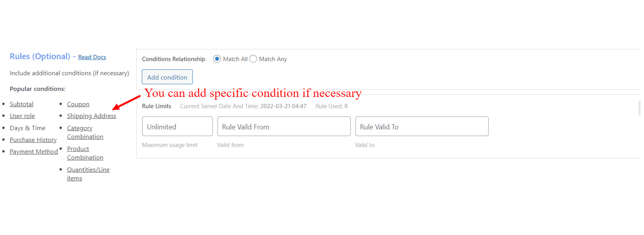Click the Rules (Optional) heading

pyautogui.click(x=40, y=56)
